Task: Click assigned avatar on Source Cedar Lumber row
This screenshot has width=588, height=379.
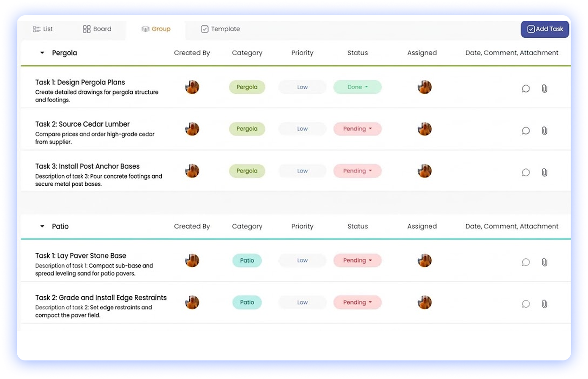Action: (x=425, y=129)
